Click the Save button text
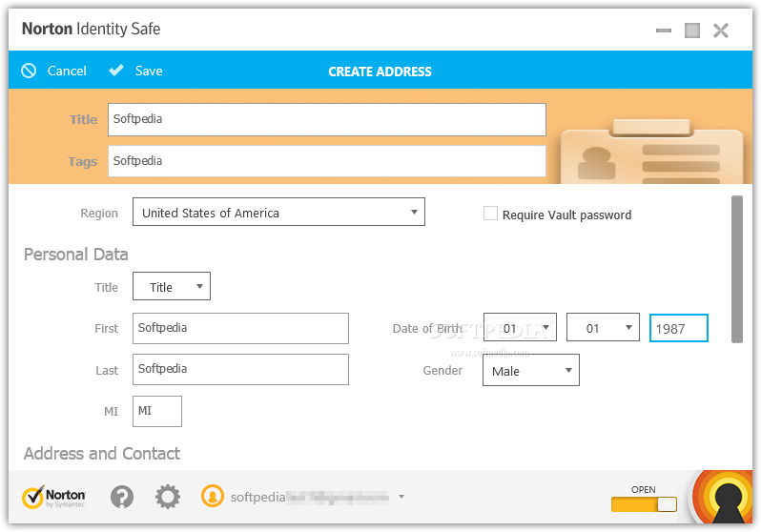Image resolution: width=761 pixels, height=532 pixels. (x=149, y=71)
